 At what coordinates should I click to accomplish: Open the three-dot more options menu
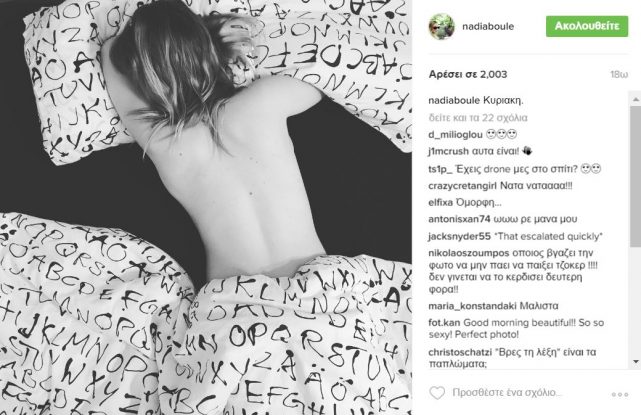tap(620, 395)
